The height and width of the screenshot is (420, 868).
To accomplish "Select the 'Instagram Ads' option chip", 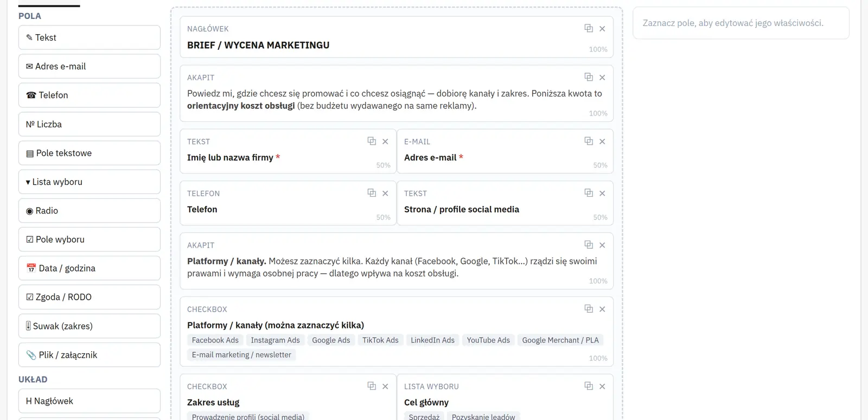I will 275,340.
